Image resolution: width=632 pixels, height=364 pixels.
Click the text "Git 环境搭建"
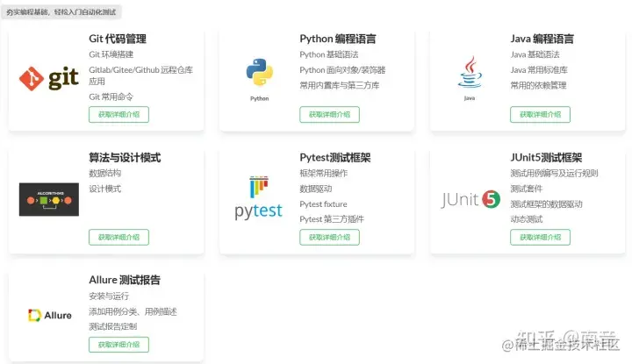coord(111,54)
